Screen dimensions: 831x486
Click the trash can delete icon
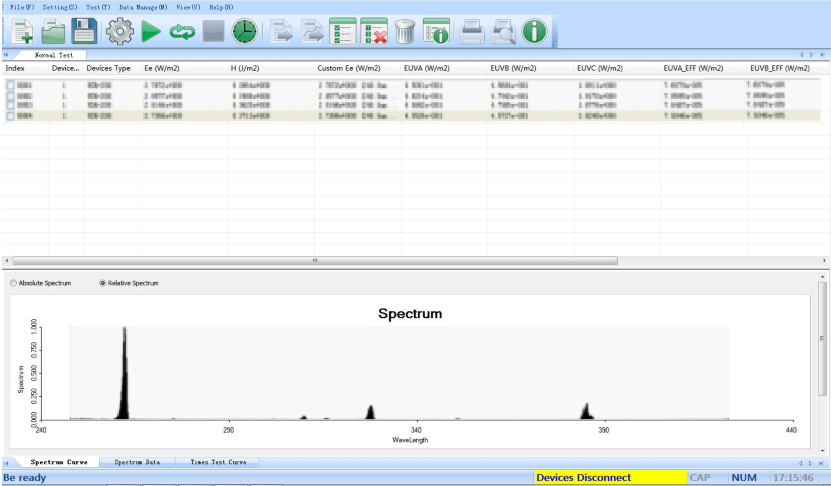coord(402,31)
